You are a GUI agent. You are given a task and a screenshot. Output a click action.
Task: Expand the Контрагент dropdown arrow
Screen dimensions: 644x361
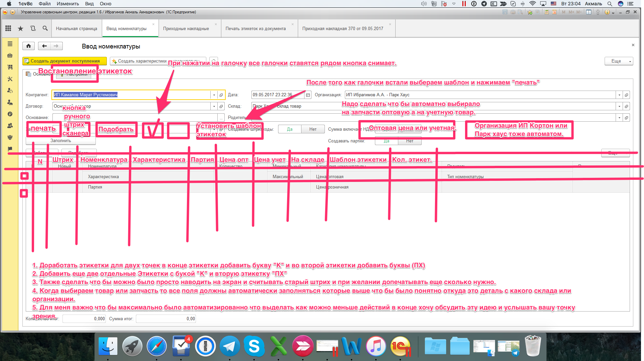(x=214, y=95)
